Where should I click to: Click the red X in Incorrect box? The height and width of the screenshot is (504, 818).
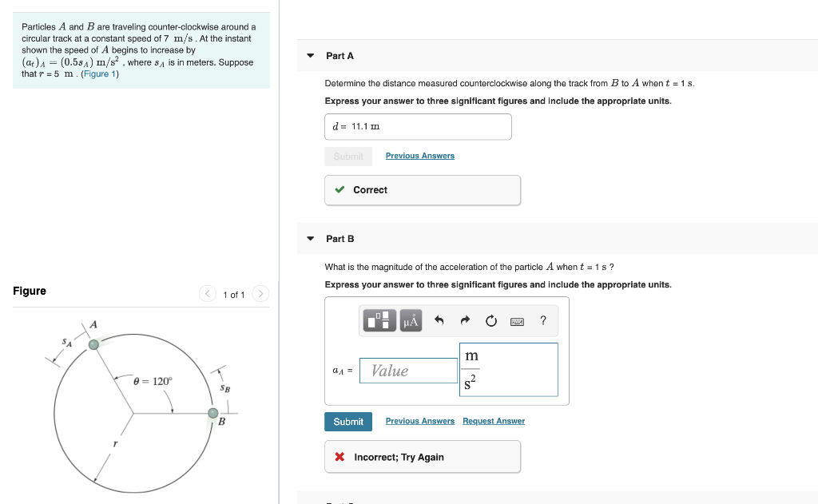[x=340, y=456]
